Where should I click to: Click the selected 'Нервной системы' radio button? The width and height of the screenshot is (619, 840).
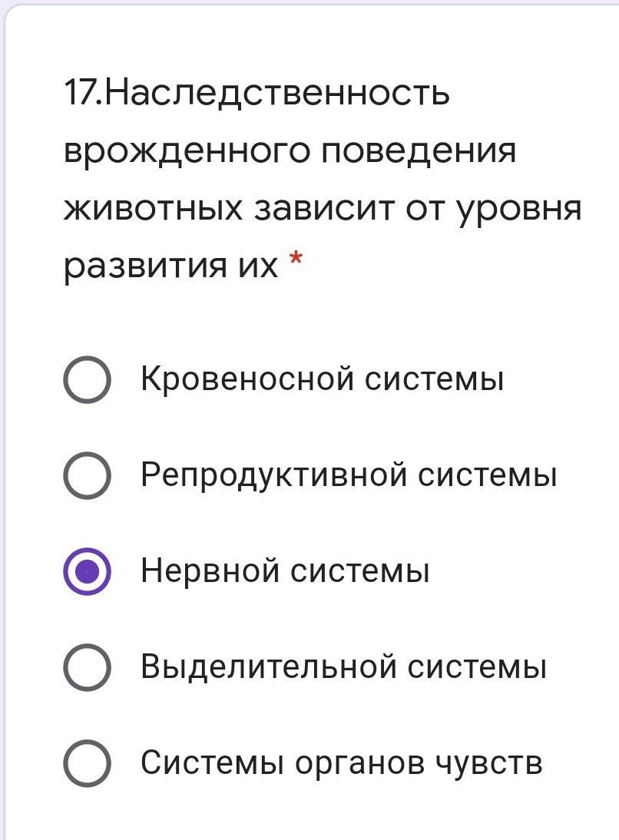point(87,572)
